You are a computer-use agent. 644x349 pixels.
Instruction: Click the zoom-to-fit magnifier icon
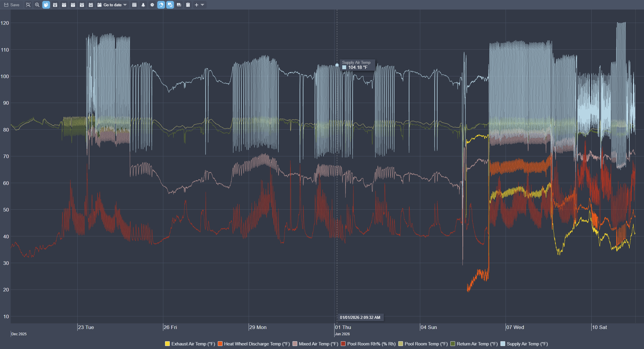28,5
